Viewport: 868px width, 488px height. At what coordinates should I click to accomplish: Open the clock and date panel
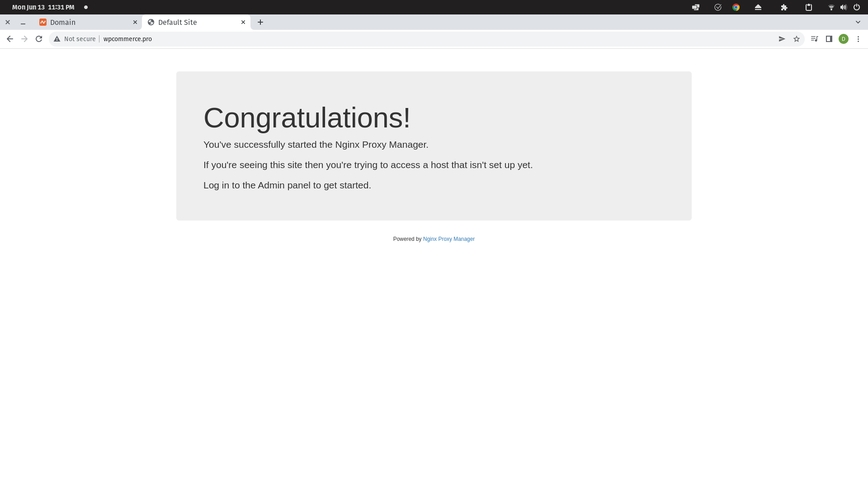[x=43, y=7]
